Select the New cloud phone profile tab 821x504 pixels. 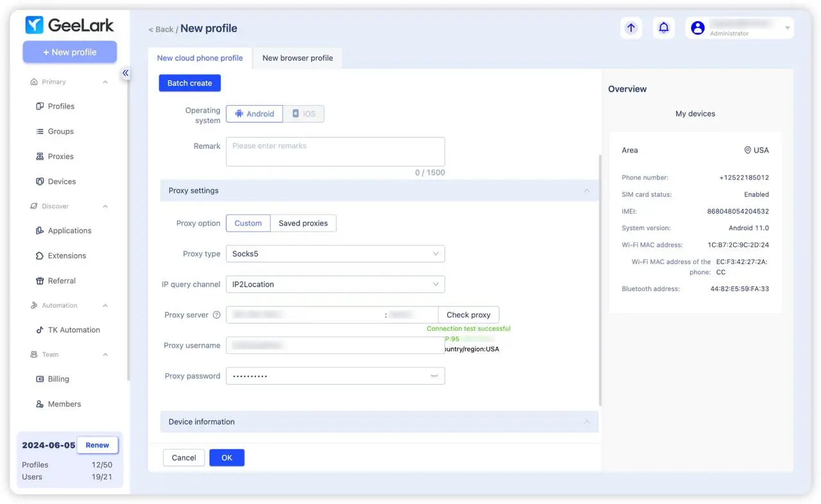click(200, 58)
